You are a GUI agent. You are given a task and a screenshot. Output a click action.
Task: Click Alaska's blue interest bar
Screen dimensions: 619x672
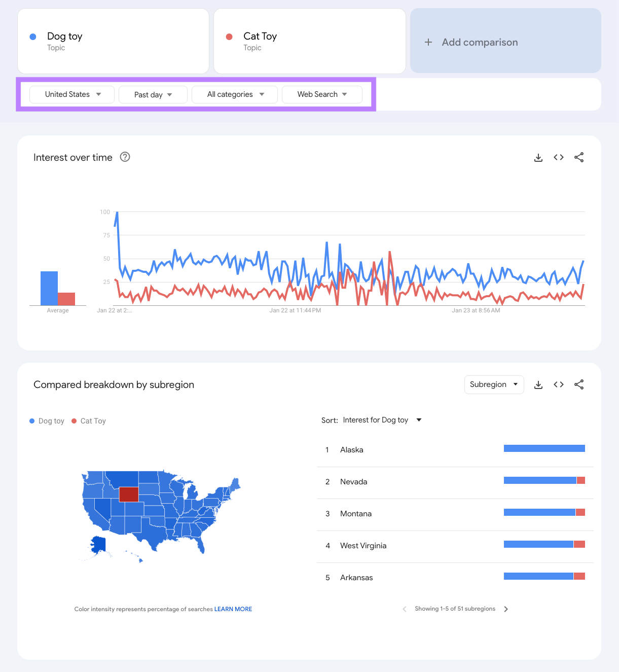[x=543, y=448]
